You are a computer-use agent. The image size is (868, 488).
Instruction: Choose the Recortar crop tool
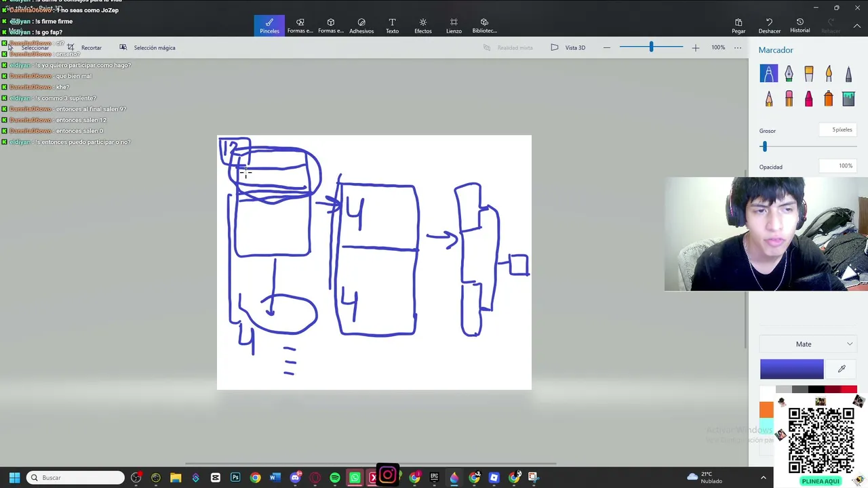point(85,47)
